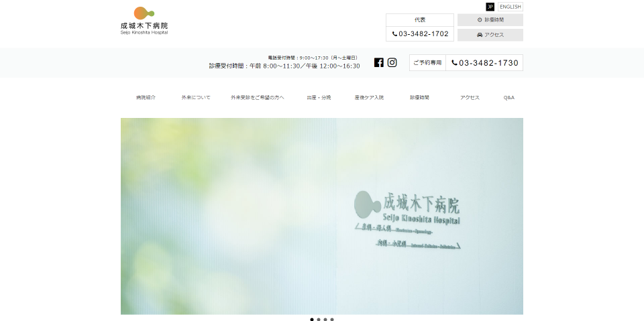Click the Seijo Kinoshita Hospital logo

click(144, 21)
